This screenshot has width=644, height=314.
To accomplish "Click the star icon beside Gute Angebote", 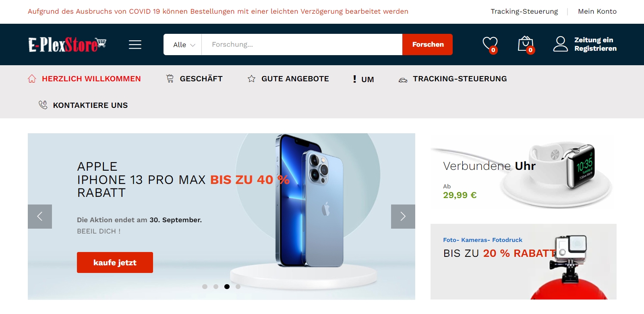I will point(251,79).
